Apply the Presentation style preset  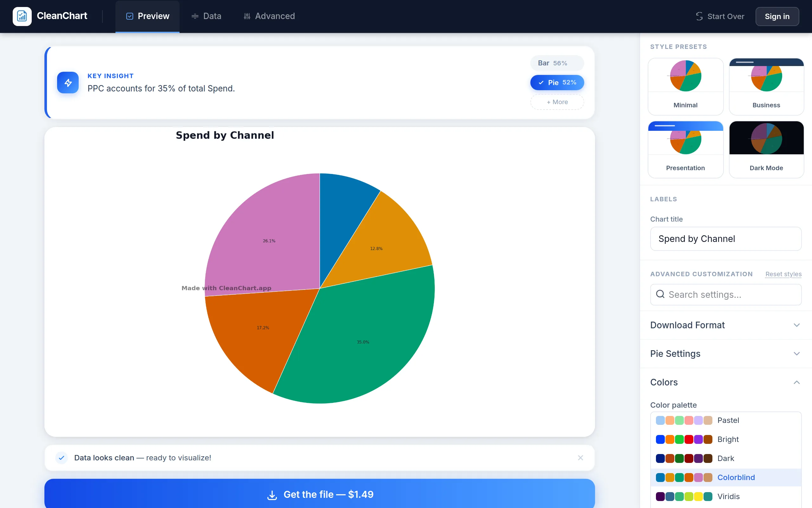click(685, 150)
